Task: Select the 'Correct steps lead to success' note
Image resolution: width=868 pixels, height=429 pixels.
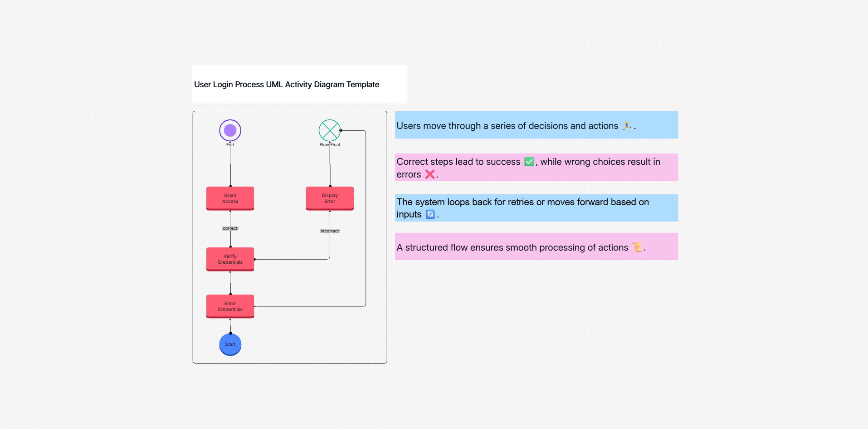Action: pos(536,168)
